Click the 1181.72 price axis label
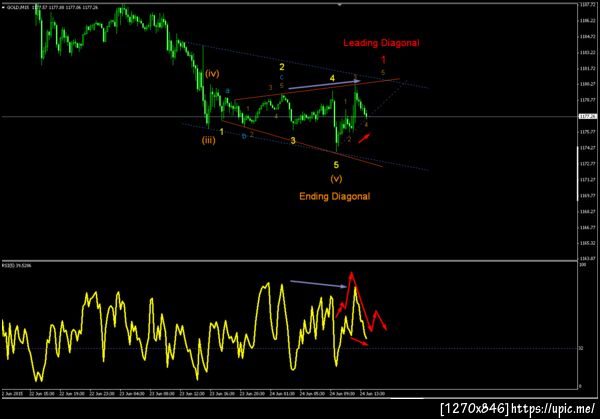The image size is (600, 419). coord(588,68)
